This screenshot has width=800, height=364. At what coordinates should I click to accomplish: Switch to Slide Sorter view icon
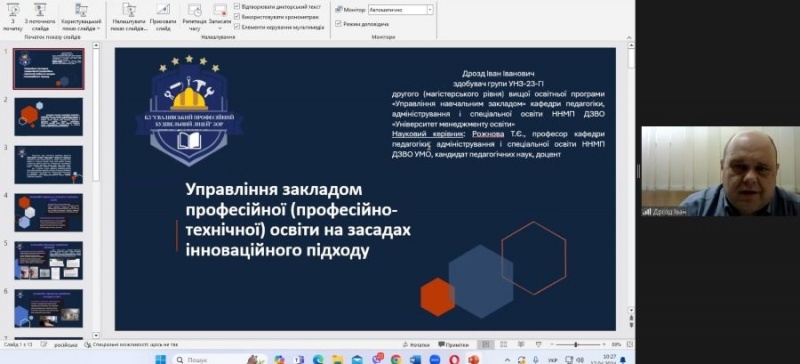[504, 345]
